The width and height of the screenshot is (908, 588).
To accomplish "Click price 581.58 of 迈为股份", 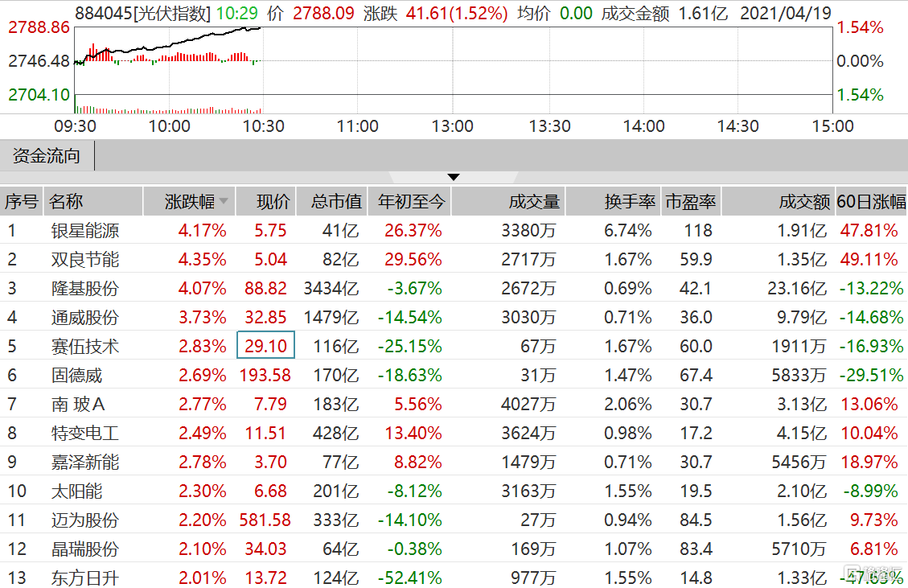I will pyautogui.click(x=265, y=520).
